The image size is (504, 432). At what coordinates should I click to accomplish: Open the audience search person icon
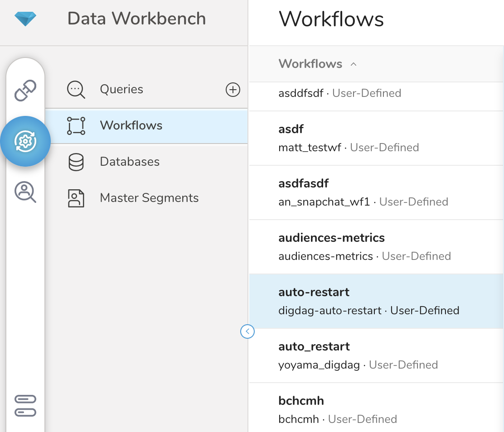(25, 192)
